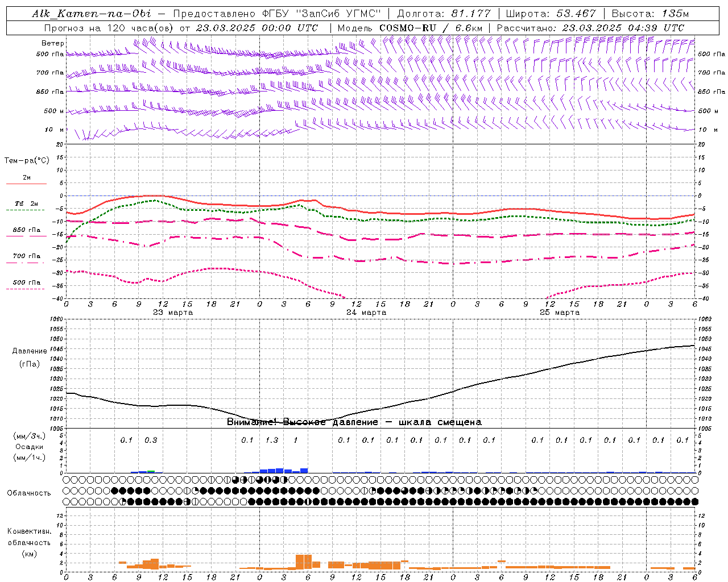
Task: Click the dash-dot 700 гПа temperature legend line
Action: click(x=25, y=263)
